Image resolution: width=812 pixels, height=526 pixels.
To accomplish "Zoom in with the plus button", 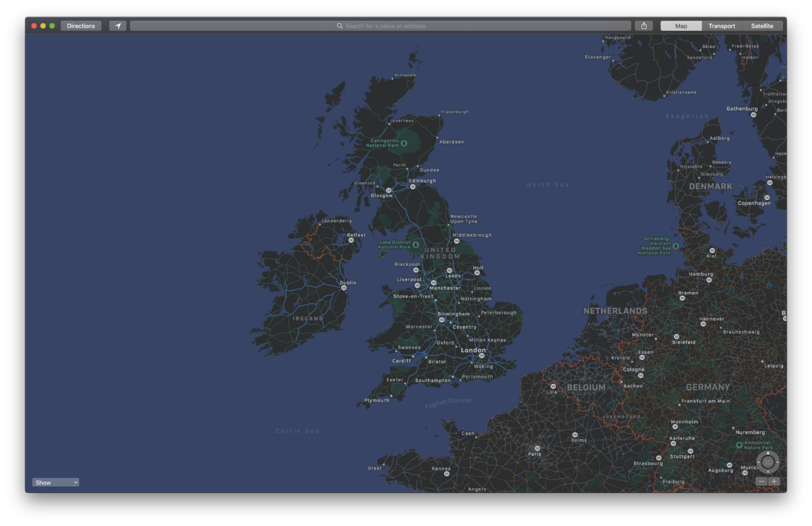I will [x=774, y=482].
